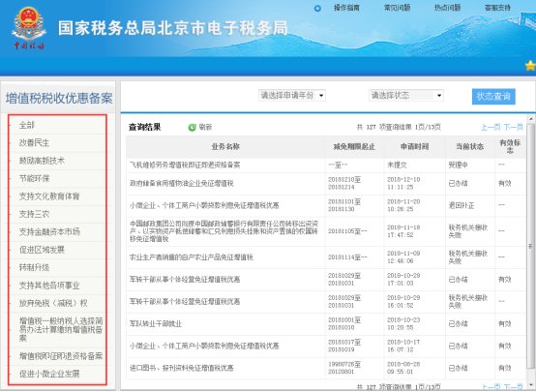536x392 pixels.
Task: Click the top 上一页 link
Action: point(491,127)
